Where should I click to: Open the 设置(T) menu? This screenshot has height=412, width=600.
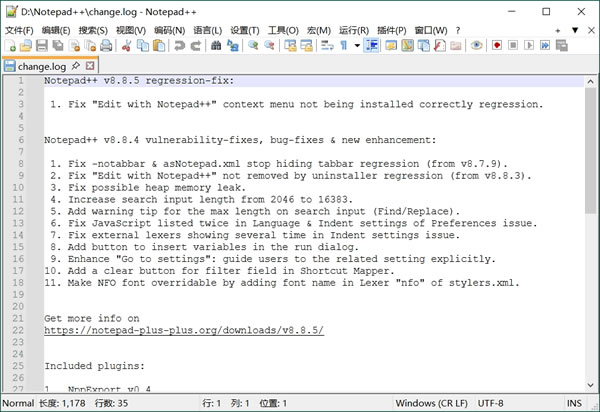click(245, 30)
